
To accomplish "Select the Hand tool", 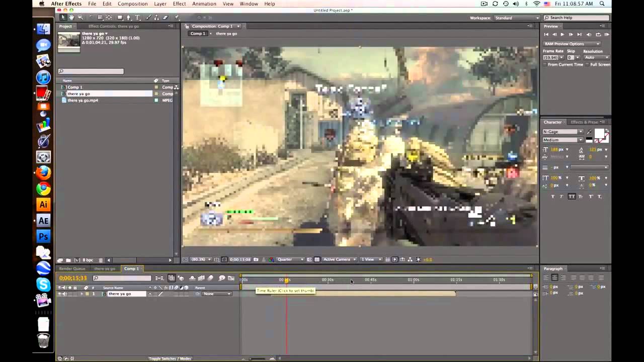I will (71, 18).
